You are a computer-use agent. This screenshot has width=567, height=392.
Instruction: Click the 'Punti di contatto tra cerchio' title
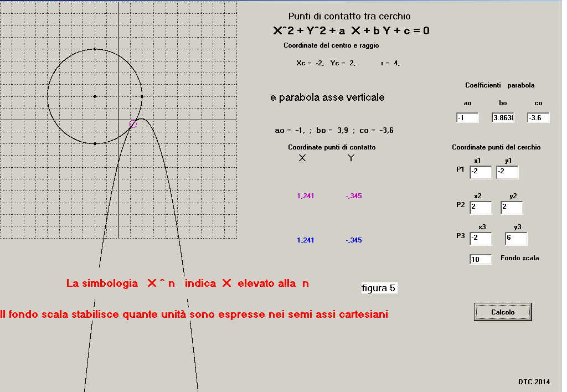pyautogui.click(x=349, y=16)
